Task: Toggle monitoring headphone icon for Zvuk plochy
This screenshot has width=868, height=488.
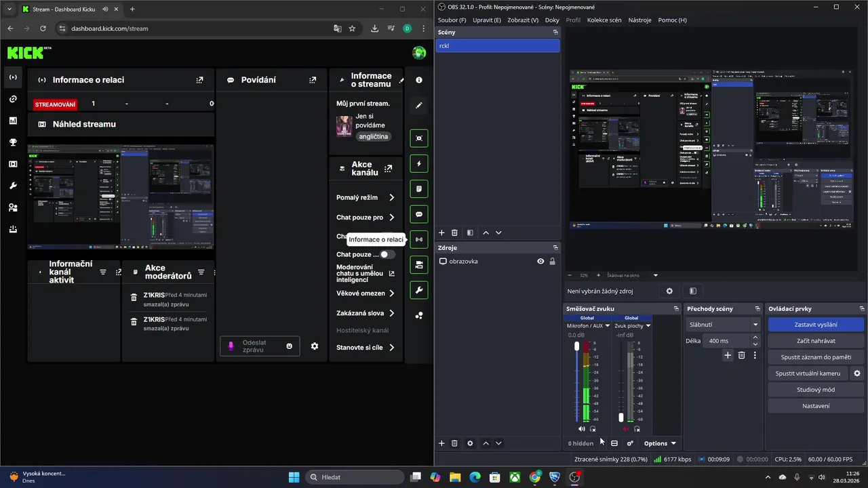Action: [x=637, y=428]
